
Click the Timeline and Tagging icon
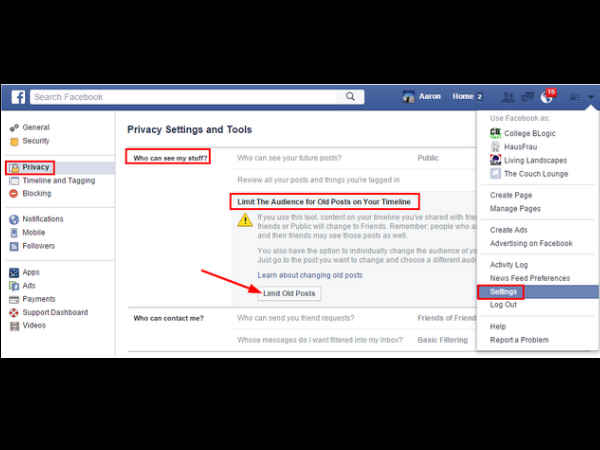pyautogui.click(x=14, y=181)
